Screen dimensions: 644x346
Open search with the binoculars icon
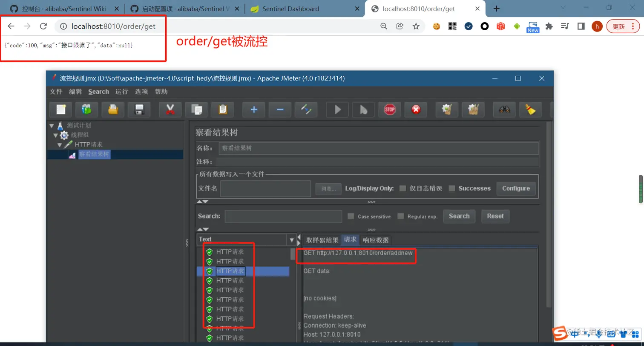click(504, 110)
